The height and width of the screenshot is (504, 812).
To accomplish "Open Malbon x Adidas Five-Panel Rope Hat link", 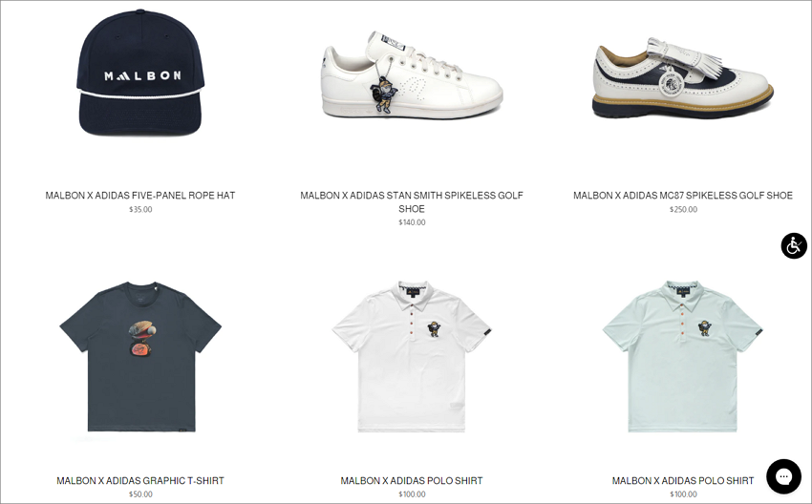I will [x=140, y=196].
